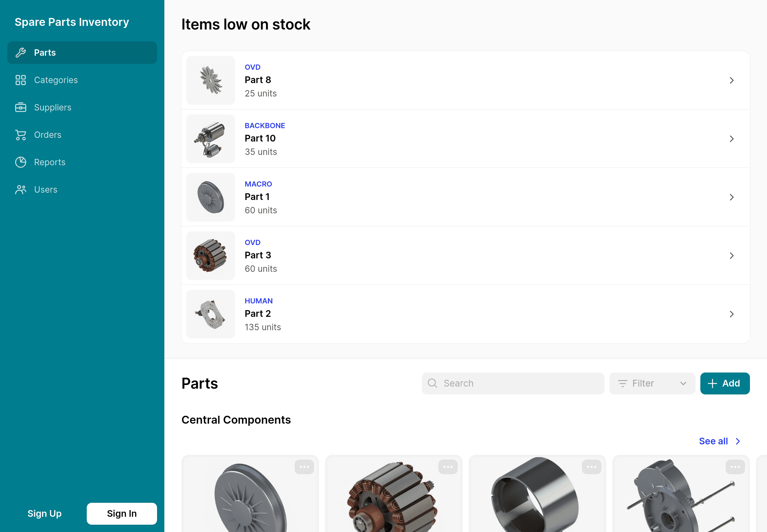Click the grid icon beside Categories
Viewport: 767px width, 532px height.
pyautogui.click(x=21, y=80)
